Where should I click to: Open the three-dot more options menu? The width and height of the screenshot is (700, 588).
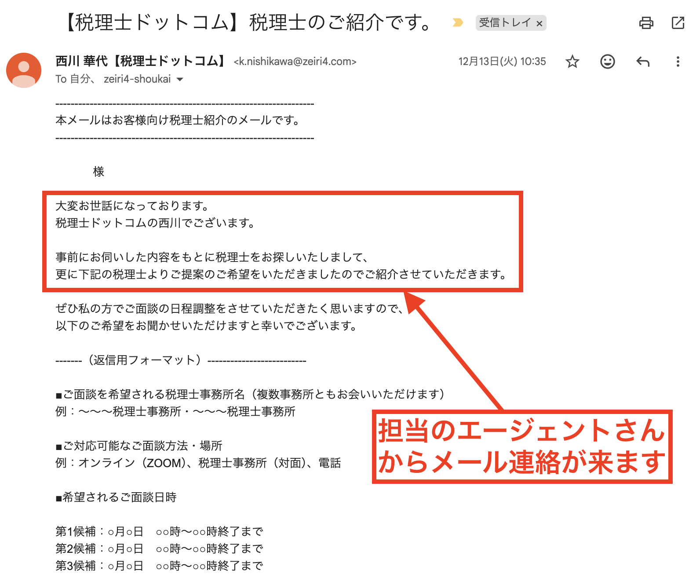click(x=678, y=62)
